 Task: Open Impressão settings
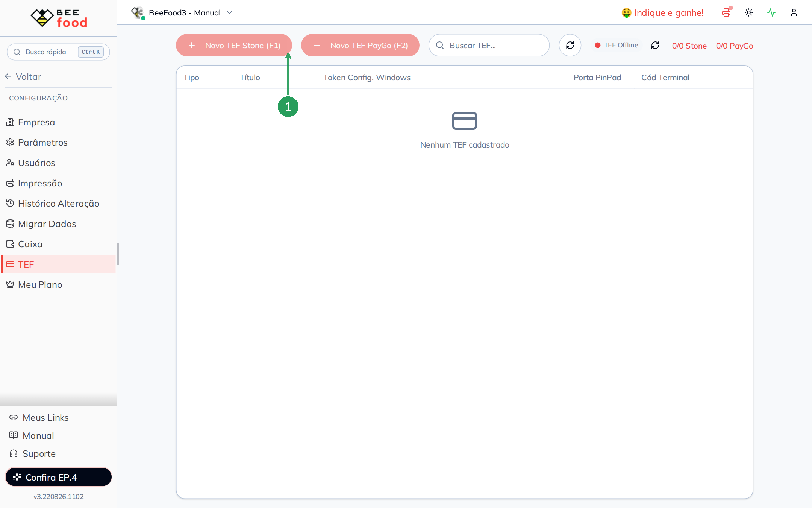pyautogui.click(x=58, y=183)
